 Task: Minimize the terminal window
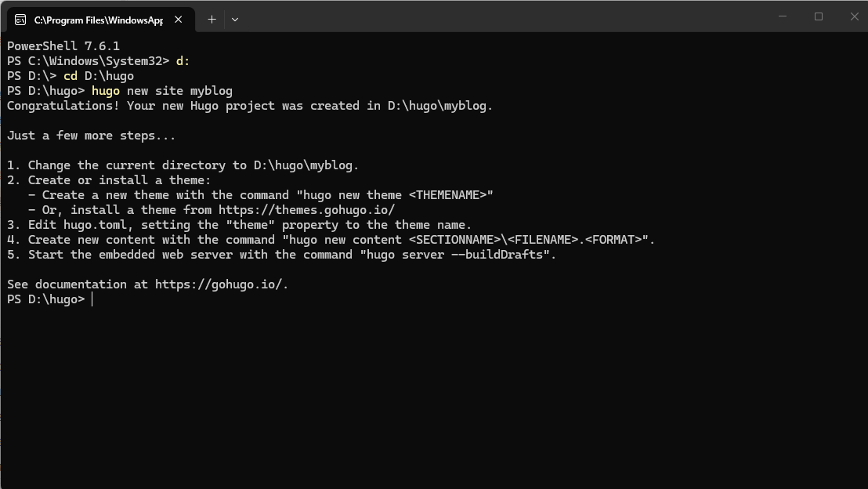[x=782, y=16]
